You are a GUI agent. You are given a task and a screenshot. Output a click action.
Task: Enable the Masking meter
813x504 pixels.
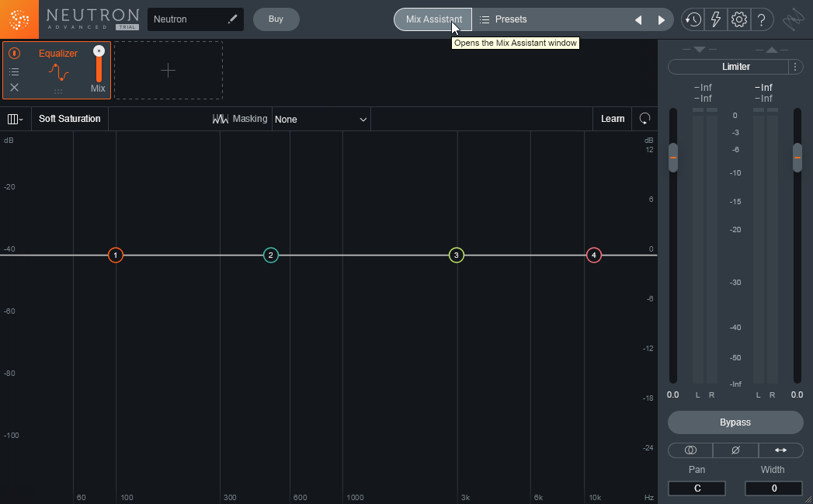[240, 119]
